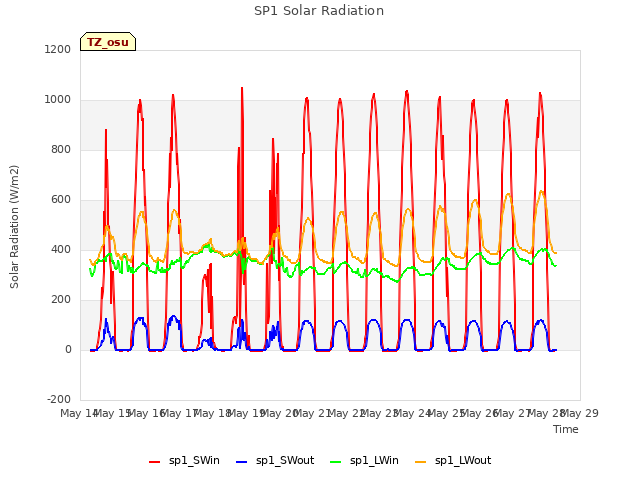Click the red sp1_SWin legend color marker
The width and height of the screenshot is (640, 480).
pos(155,462)
